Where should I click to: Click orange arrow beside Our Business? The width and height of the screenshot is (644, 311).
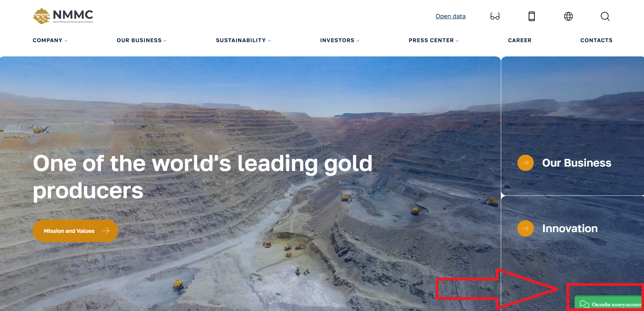pyautogui.click(x=526, y=163)
